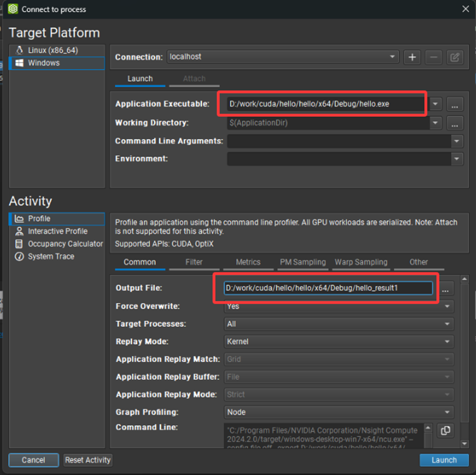The image size is (476, 475).
Task: Expand the Graph Profiling dropdown
Action: pyautogui.click(x=339, y=412)
